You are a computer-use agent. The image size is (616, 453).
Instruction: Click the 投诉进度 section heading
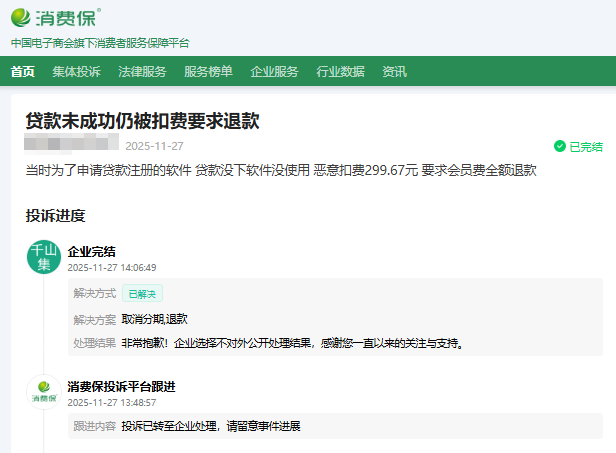coord(55,215)
